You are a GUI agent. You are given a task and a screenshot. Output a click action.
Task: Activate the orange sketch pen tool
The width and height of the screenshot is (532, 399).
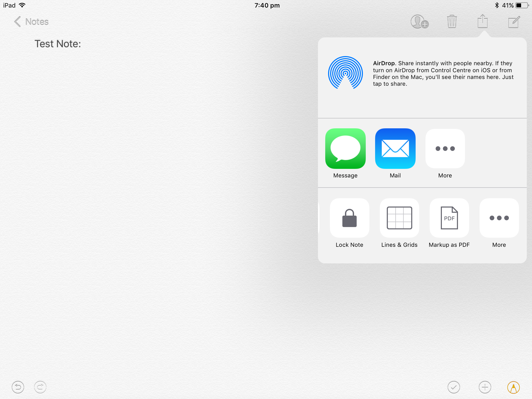(513, 387)
